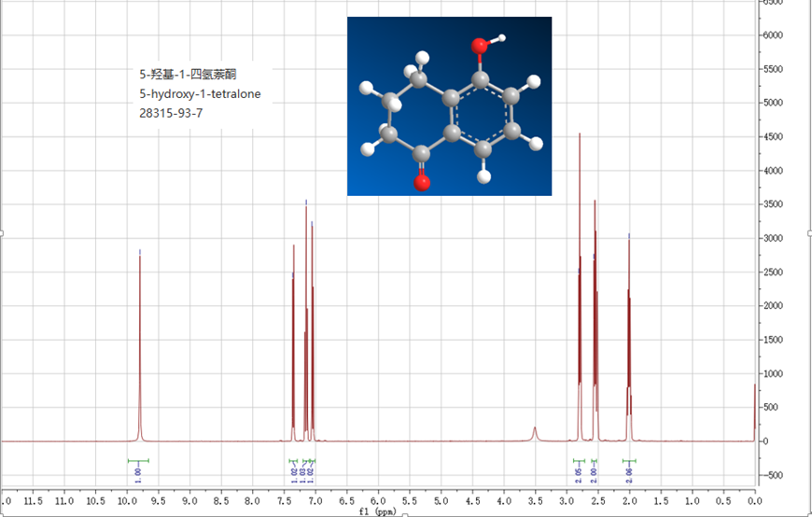This screenshot has height=517, width=812.
Task: Click the 6000 tick on intensity axis
Action: point(784,35)
